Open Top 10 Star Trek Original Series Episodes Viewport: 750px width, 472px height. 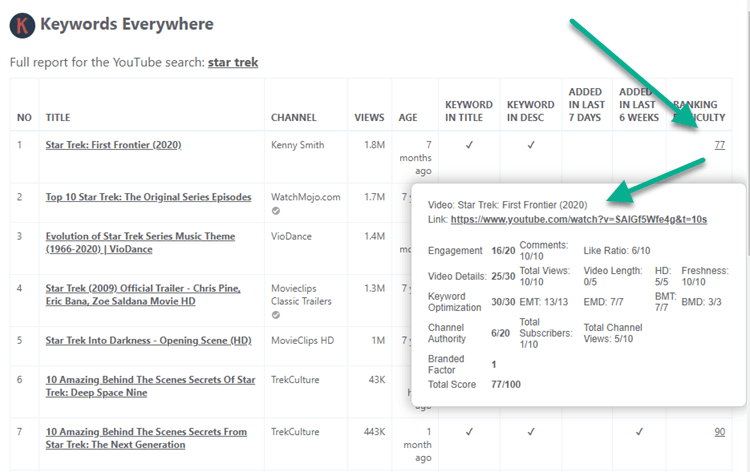tap(148, 197)
